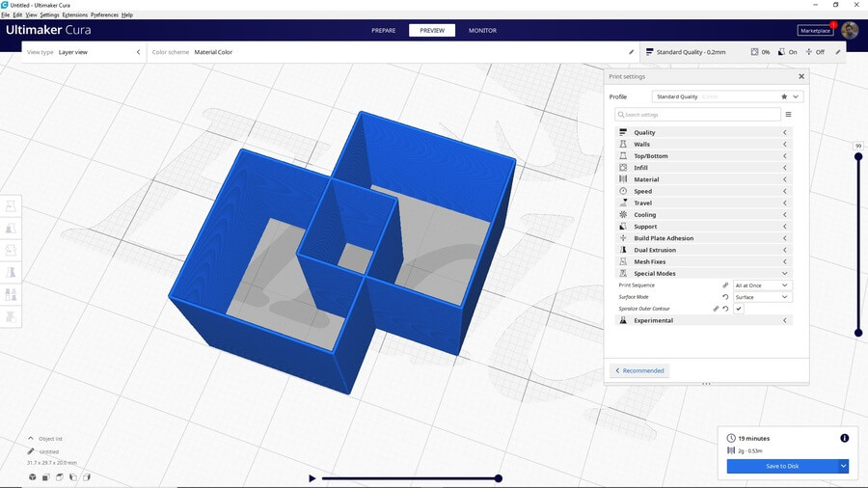Open the Surface Mode dropdown
Viewport: 868px width, 488px height.
pyautogui.click(x=762, y=297)
